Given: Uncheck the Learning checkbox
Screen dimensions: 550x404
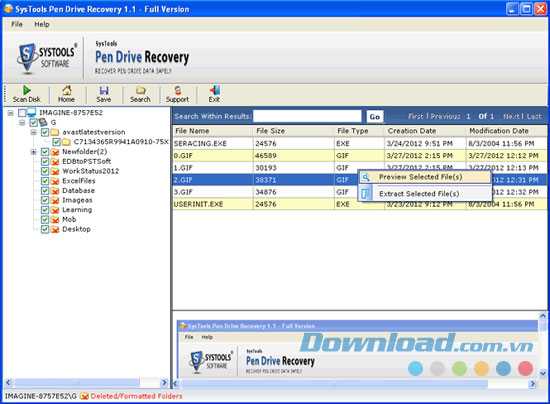Looking at the screenshot, I should [x=45, y=210].
